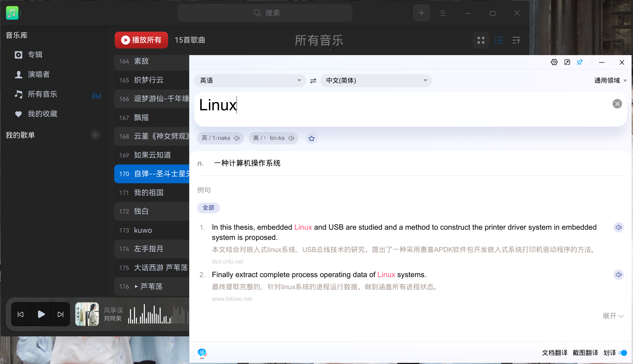The height and width of the screenshot is (364, 633).
Task: Select song 166 迴梦游仙
Action: coord(152,99)
